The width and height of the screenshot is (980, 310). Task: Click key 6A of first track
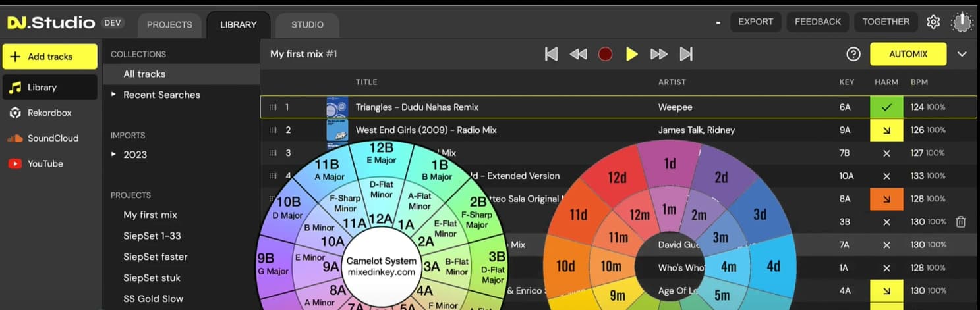[845, 107]
